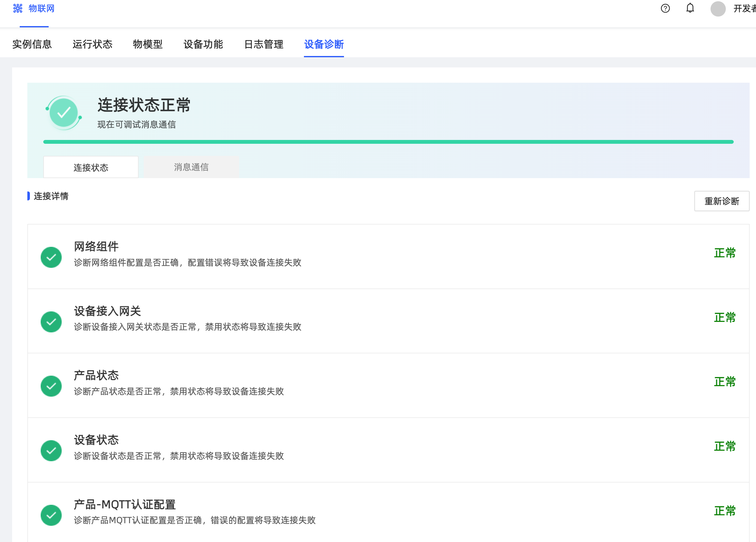Click the 连接详情 section label

click(51, 196)
